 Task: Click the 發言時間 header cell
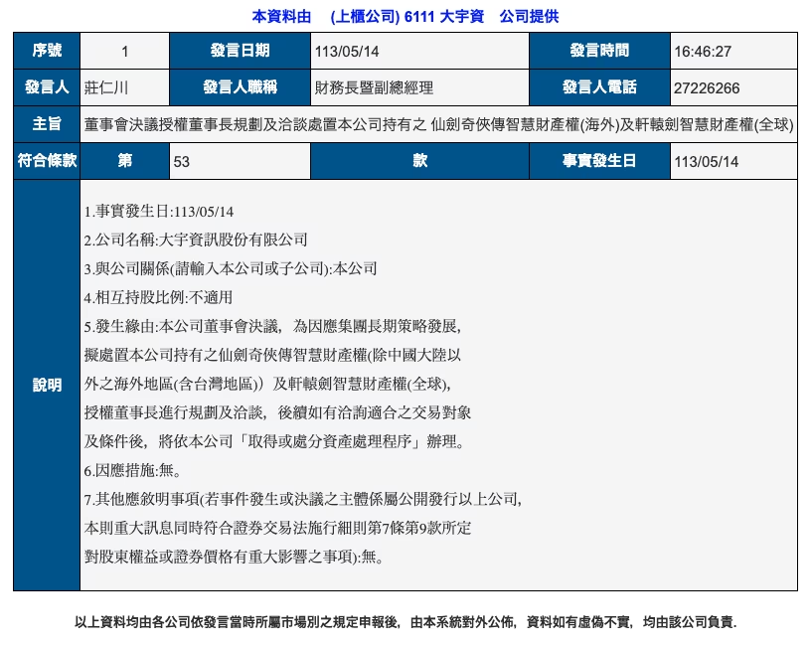(x=598, y=53)
